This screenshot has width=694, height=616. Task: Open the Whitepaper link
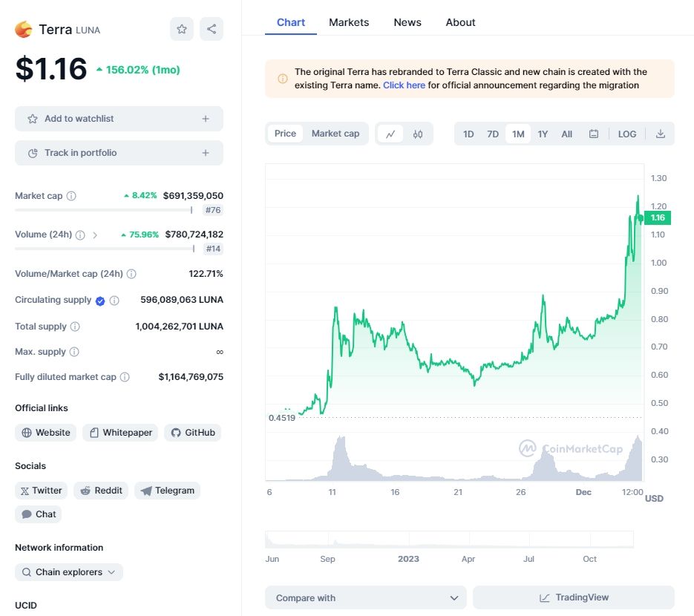(x=120, y=433)
